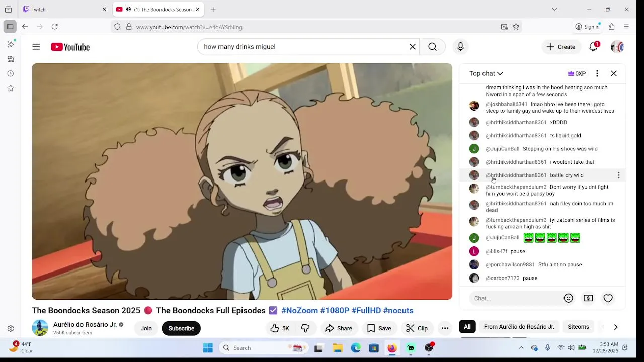Open tracking protection shield icon
Image resolution: width=644 pixels, height=362 pixels.
tap(117, 27)
